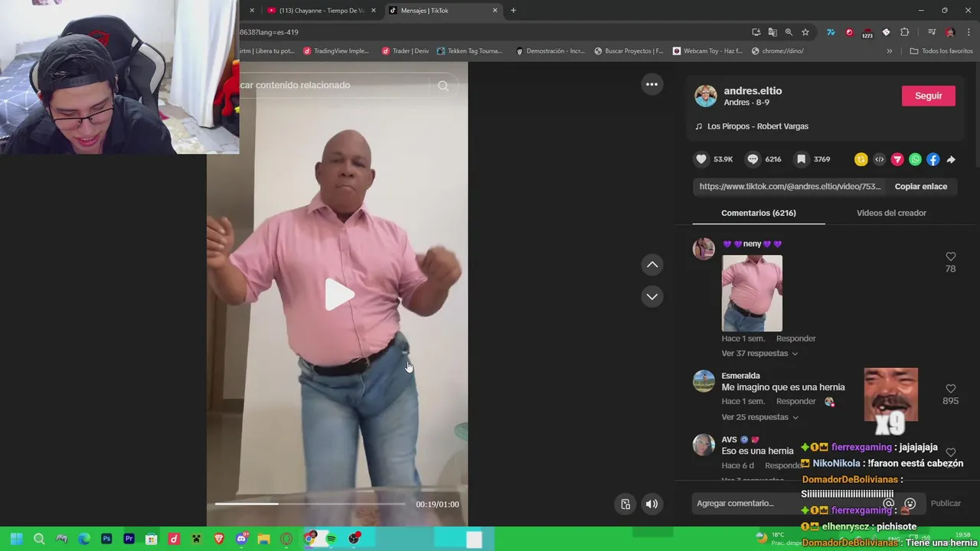
Task: Open the TradingView Imple... bookmark
Action: coord(336,51)
